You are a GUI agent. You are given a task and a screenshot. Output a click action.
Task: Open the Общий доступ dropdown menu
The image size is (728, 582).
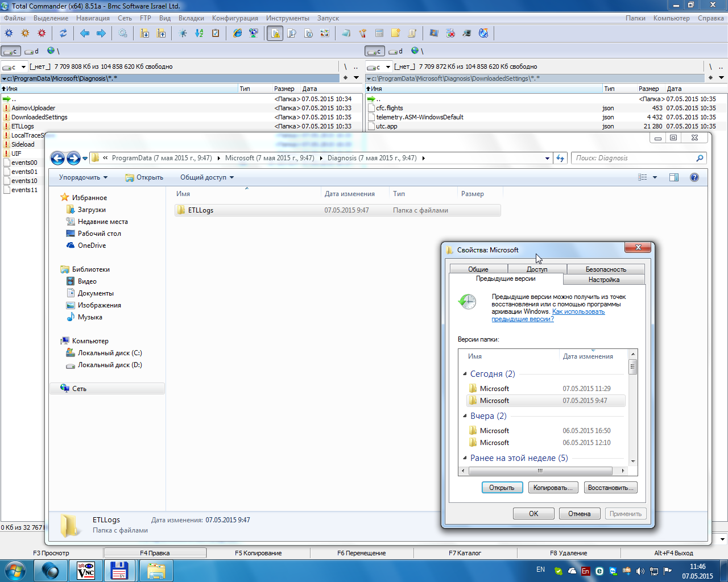coord(207,177)
